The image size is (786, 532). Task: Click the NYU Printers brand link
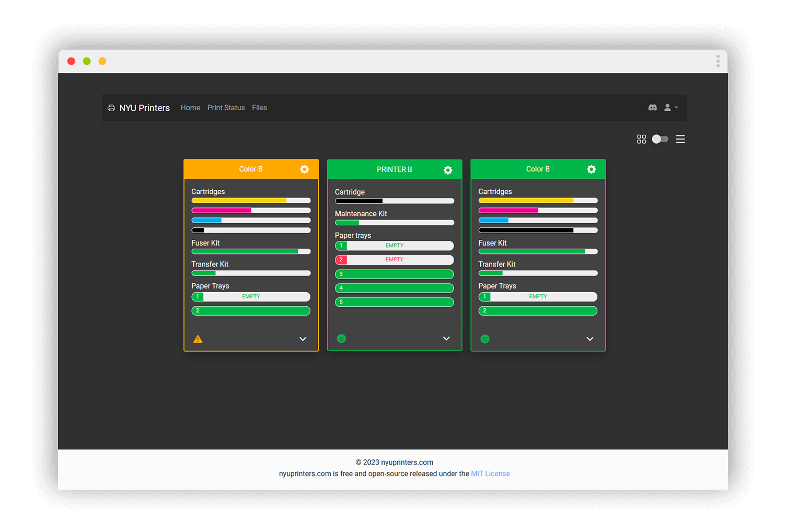(x=139, y=108)
